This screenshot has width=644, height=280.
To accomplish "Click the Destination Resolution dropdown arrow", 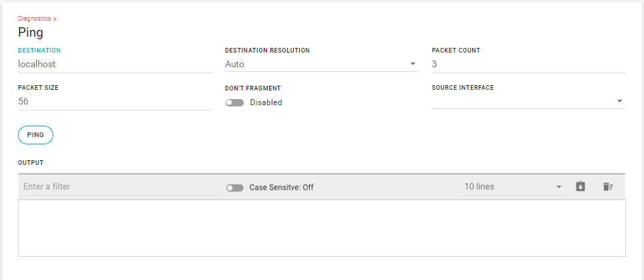I will 413,65.
